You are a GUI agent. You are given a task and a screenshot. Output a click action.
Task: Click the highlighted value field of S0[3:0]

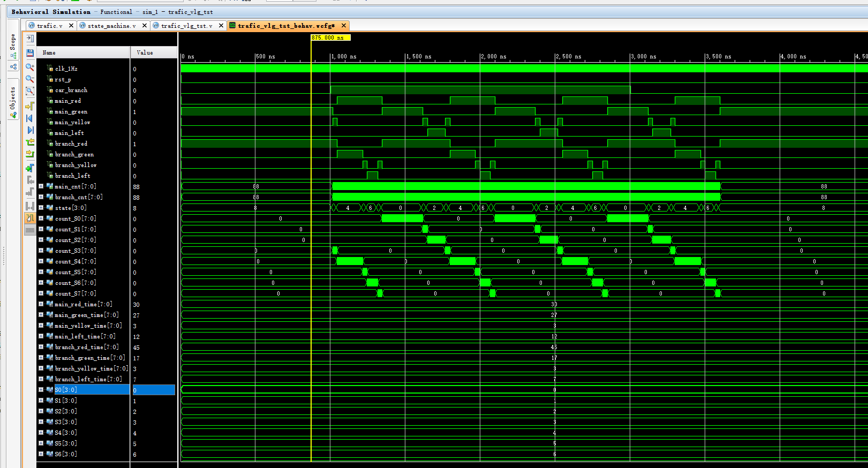pyautogui.click(x=154, y=390)
